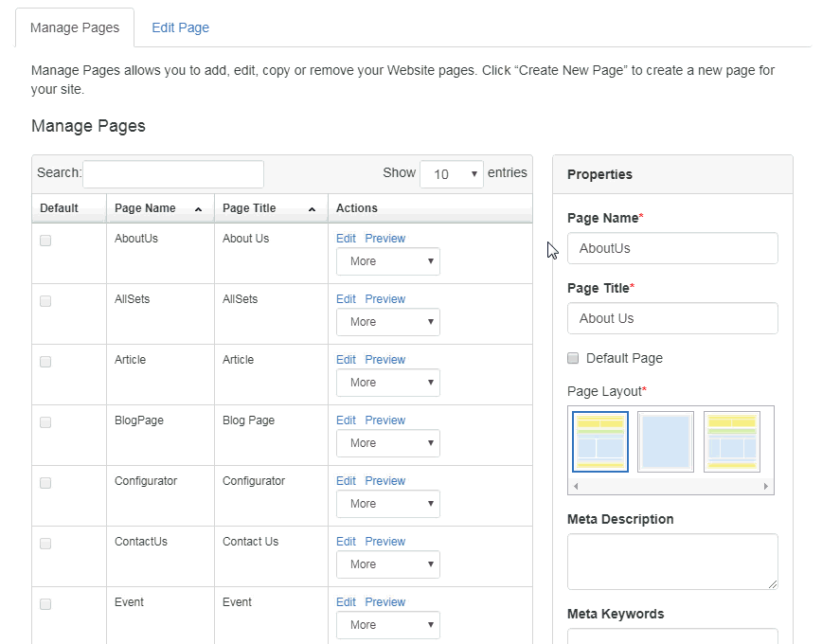Check the Default box for BlogPage
Viewport: 822px width, 644px height.
[x=45, y=422]
